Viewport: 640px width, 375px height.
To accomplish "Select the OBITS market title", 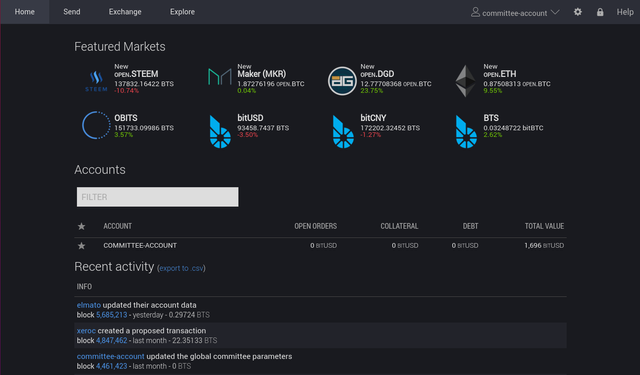I will tap(126, 118).
